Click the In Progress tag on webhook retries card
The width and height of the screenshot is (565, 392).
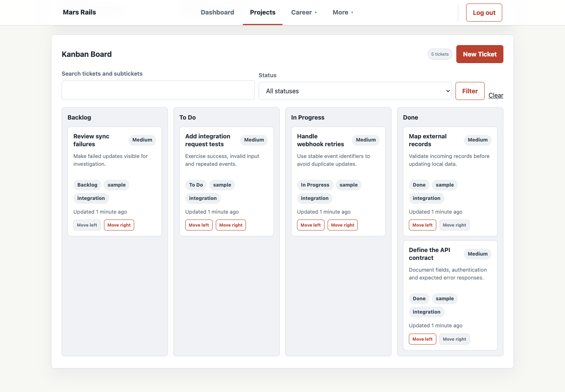point(315,185)
